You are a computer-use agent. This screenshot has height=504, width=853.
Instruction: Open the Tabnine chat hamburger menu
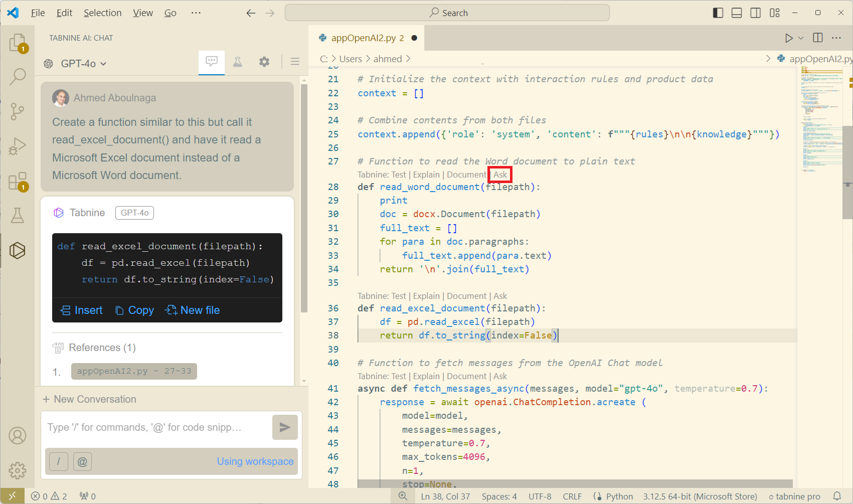(295, 62)
